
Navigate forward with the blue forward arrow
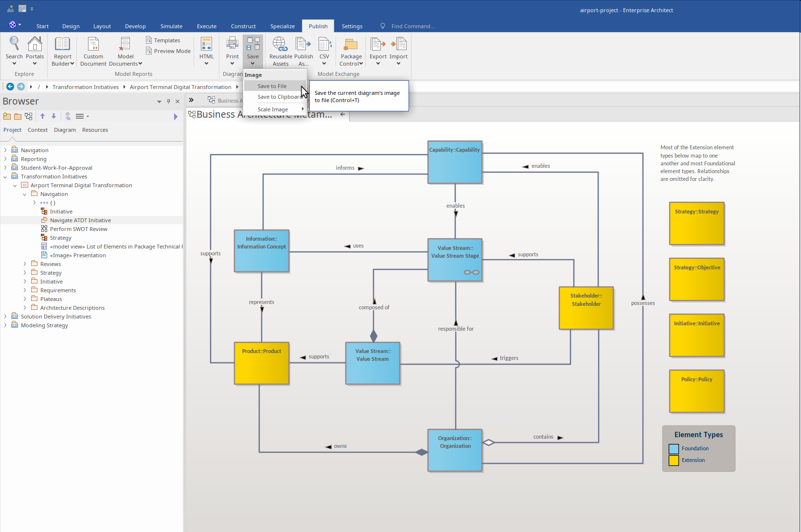21,87
